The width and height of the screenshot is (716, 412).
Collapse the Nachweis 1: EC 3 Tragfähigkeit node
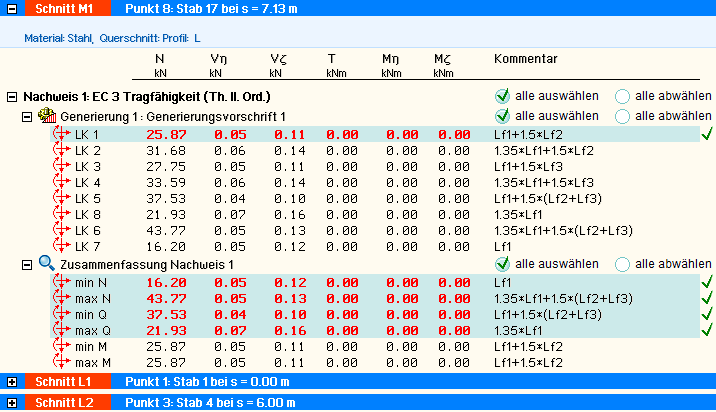tap(12, 97)
